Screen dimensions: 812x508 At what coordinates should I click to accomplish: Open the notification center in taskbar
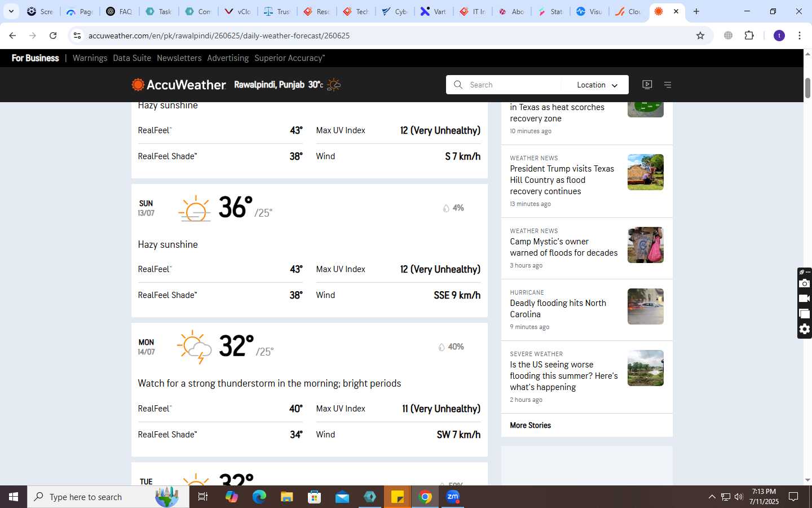point(793,497)
